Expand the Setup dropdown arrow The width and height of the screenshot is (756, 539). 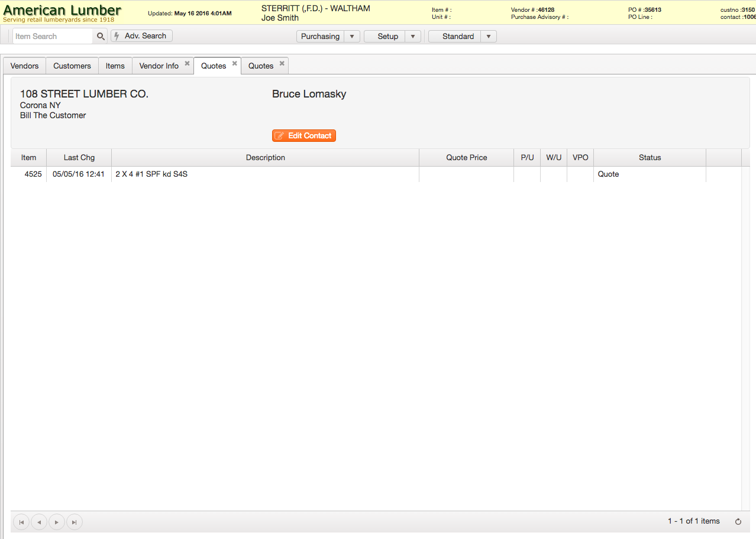[x=413, y=37]
